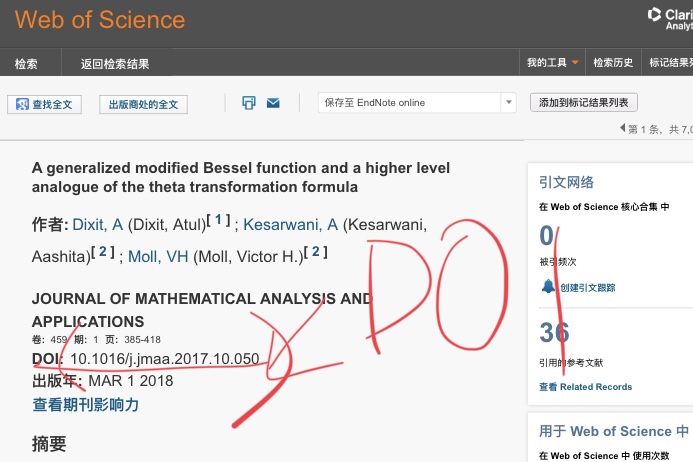Viewport: 693px width, 462px height.
Task: Open the 标记结果 list tab
Action: (x=670, y=62)
